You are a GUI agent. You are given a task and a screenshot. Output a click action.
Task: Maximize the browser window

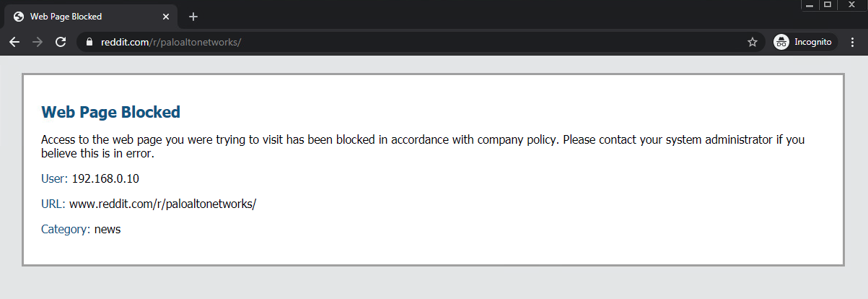[x=828, y=4]
